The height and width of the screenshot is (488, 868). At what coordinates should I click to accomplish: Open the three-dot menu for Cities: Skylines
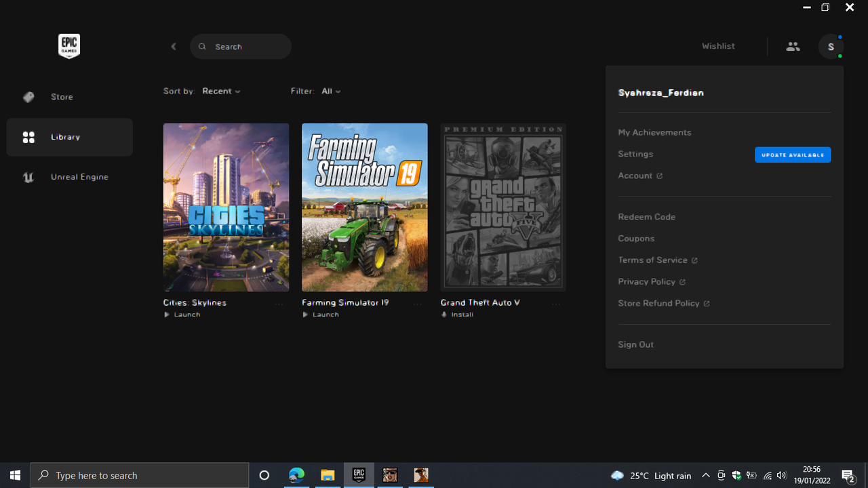tap(279, 304)
